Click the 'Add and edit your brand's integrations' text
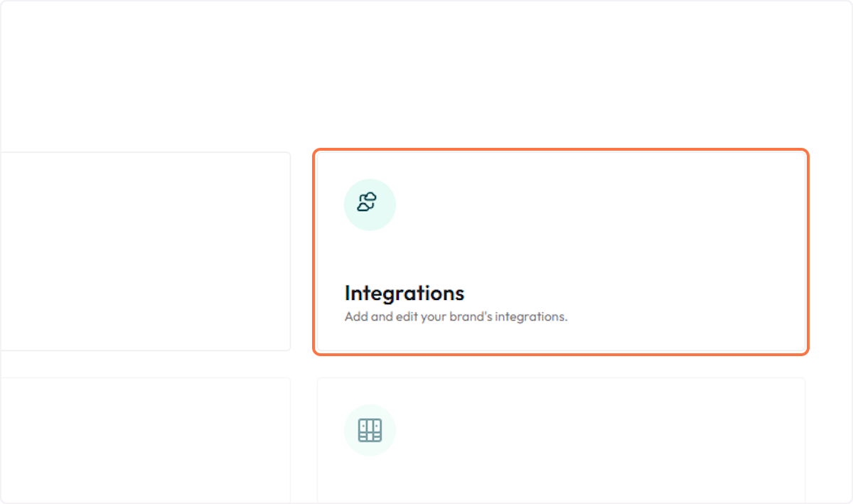The height and width of the screenshot is (504, 853). [456, 316]
